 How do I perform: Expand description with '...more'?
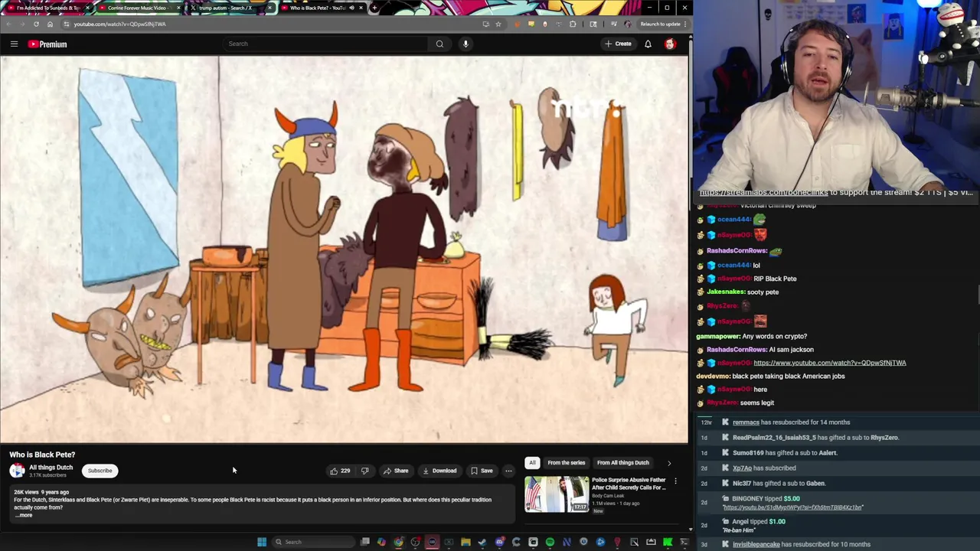click(24, 515)
